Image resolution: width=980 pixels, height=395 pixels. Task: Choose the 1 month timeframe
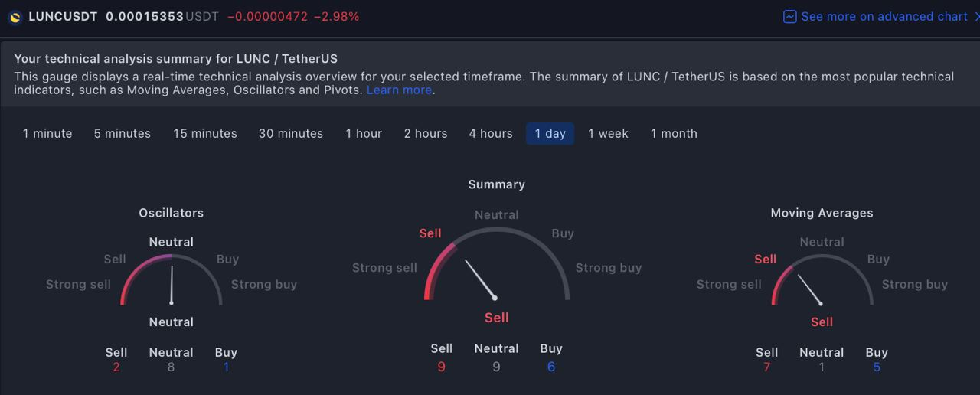(674, 134)
